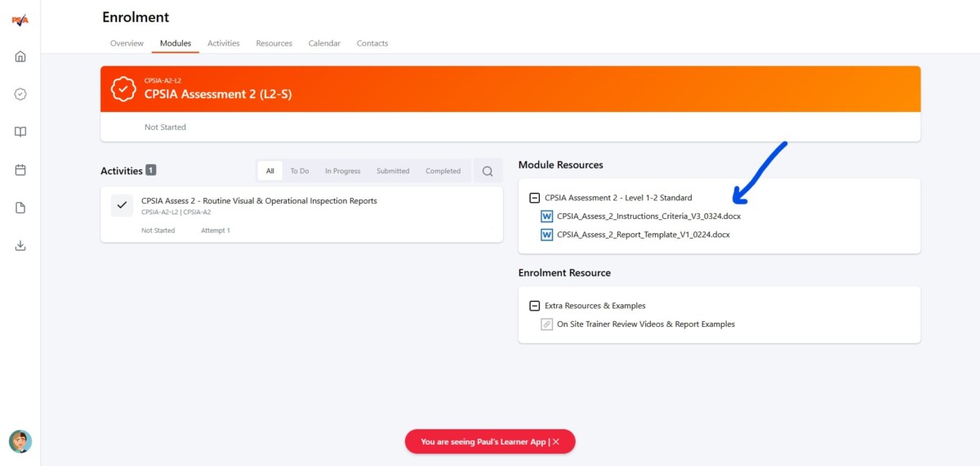
Task: Click the user avatar at the bottom left
Action: (20, 441)
